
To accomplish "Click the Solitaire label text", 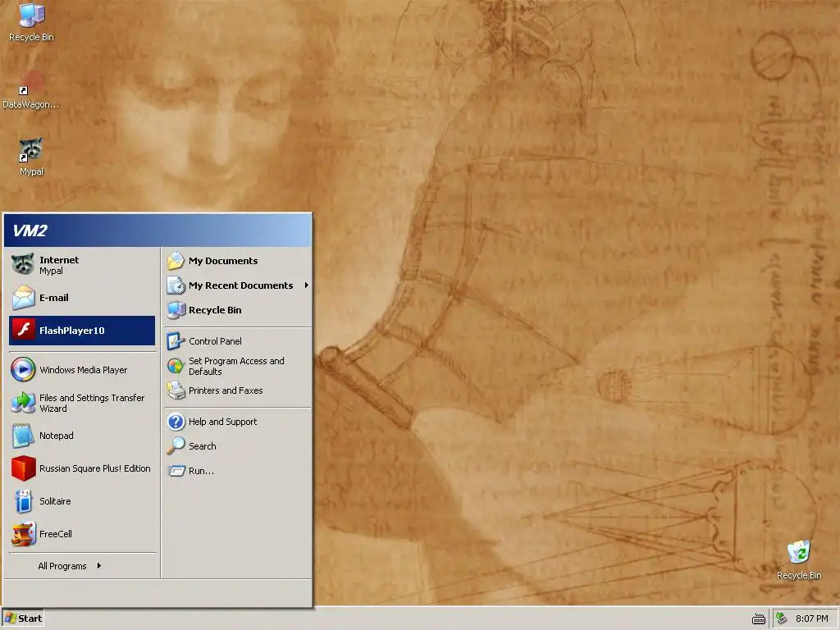I will [x=55, y=501].
